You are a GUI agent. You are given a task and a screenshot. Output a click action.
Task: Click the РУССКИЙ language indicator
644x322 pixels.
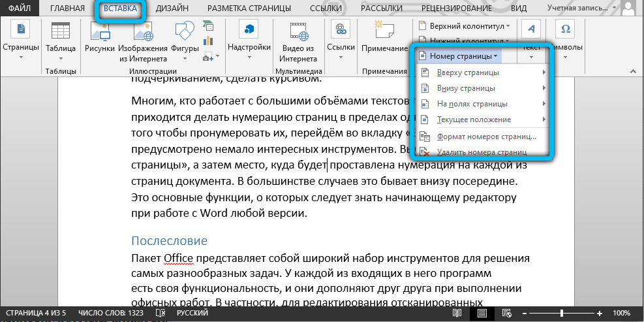click(192, 313)
